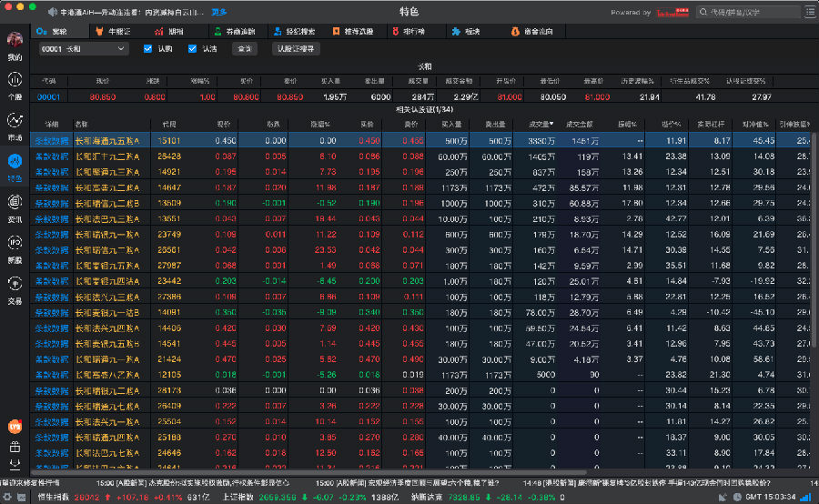This screenshot has width=819, height=504.
Task: Click the inbox tray icon at sidebar bottom
Action: pos(15,464)
